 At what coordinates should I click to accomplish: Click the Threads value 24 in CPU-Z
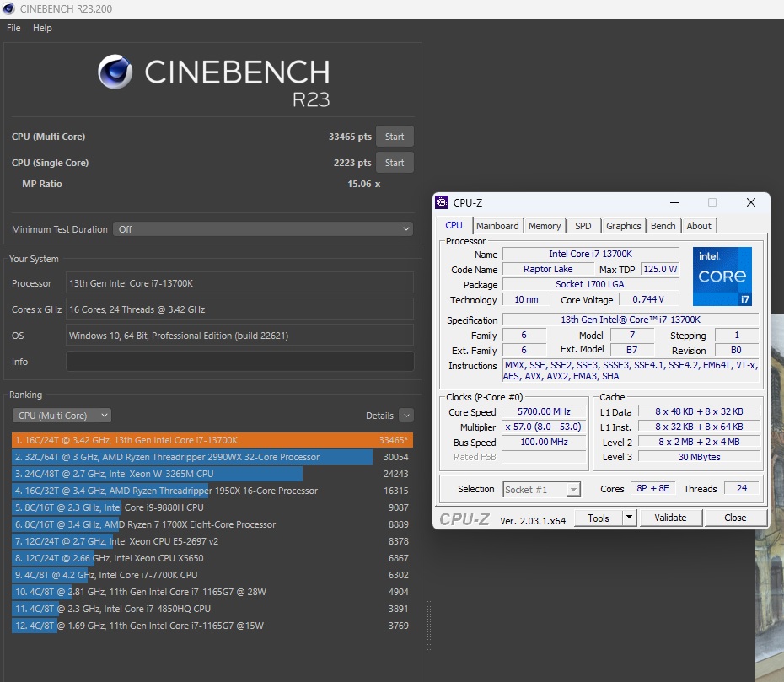(x=742, y=488)
